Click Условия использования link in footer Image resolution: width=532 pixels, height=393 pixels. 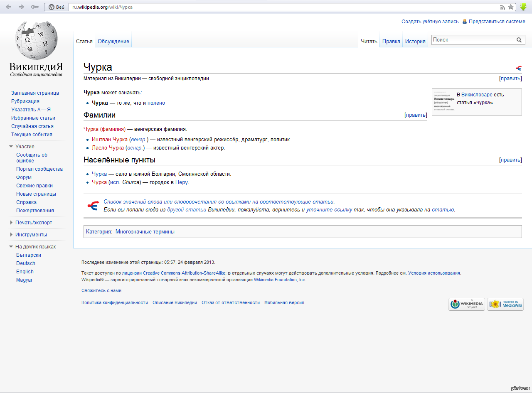(x=434, y=273)
